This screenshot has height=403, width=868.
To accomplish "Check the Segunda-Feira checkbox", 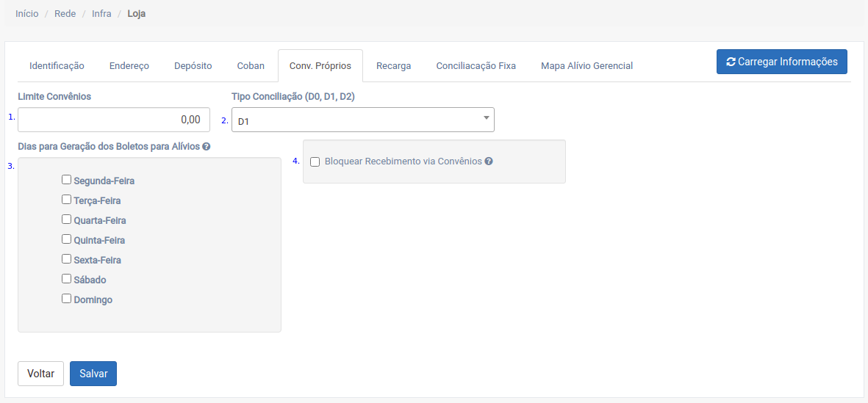I will (x=66, y=180).
